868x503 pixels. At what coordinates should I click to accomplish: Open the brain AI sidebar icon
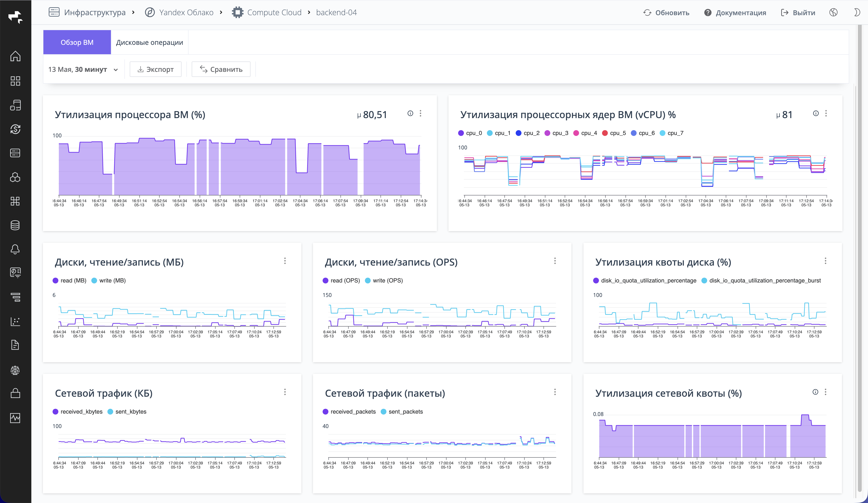click(x=15, y=370)
